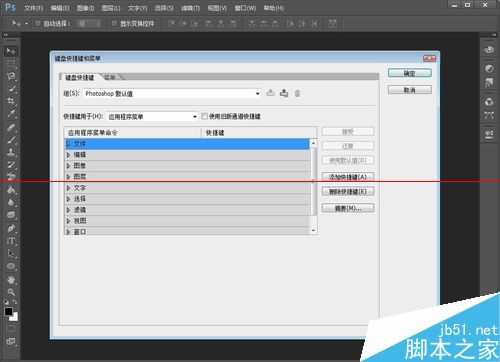Select the 键盘快捷键 tab
Image resolution: width=500 pixels, height=362 pixels.
79,78
